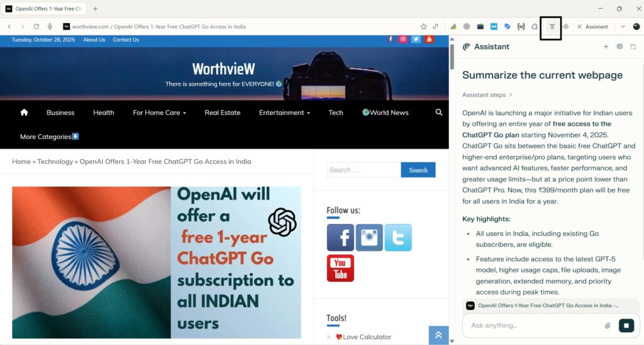The height and width of the screenshot is (345, 644).
Task: Click the site search input field
Action: pos(364,170)
